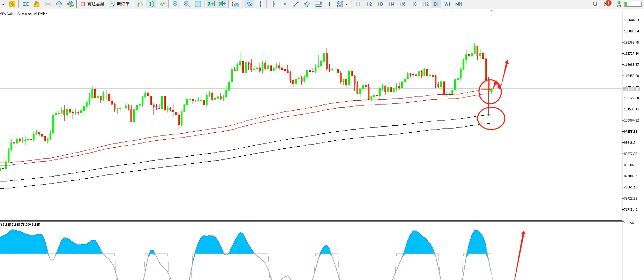Select the shapes objects tool
Image resolution: width=644 pixels, height=280 pixels.
pos(340,4)
